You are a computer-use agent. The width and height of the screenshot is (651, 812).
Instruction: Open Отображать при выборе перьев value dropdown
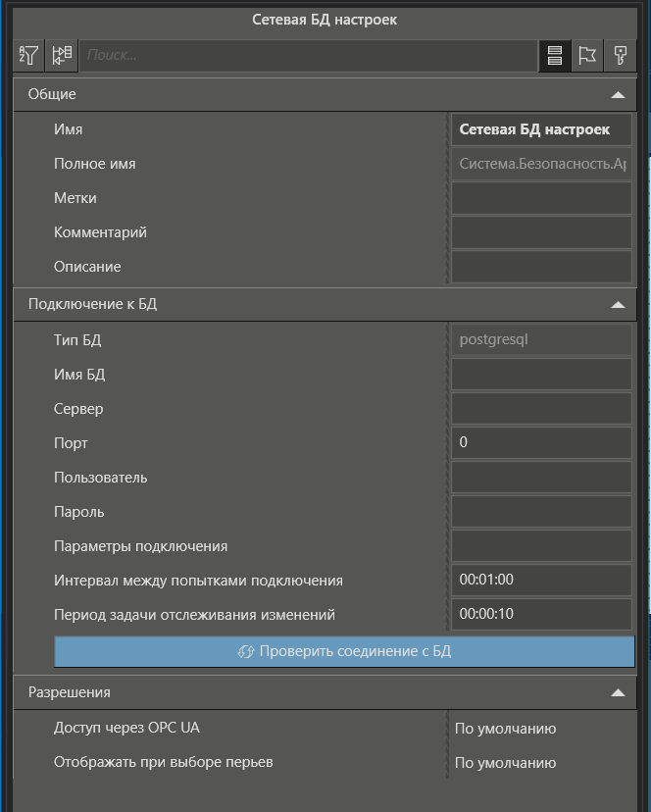[541, 762]
